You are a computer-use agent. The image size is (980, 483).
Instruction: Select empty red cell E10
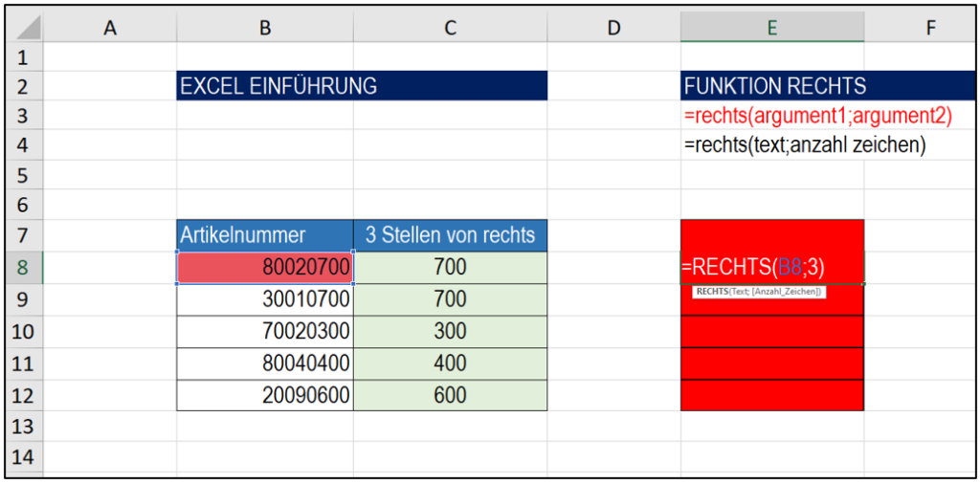click(772, 332)
